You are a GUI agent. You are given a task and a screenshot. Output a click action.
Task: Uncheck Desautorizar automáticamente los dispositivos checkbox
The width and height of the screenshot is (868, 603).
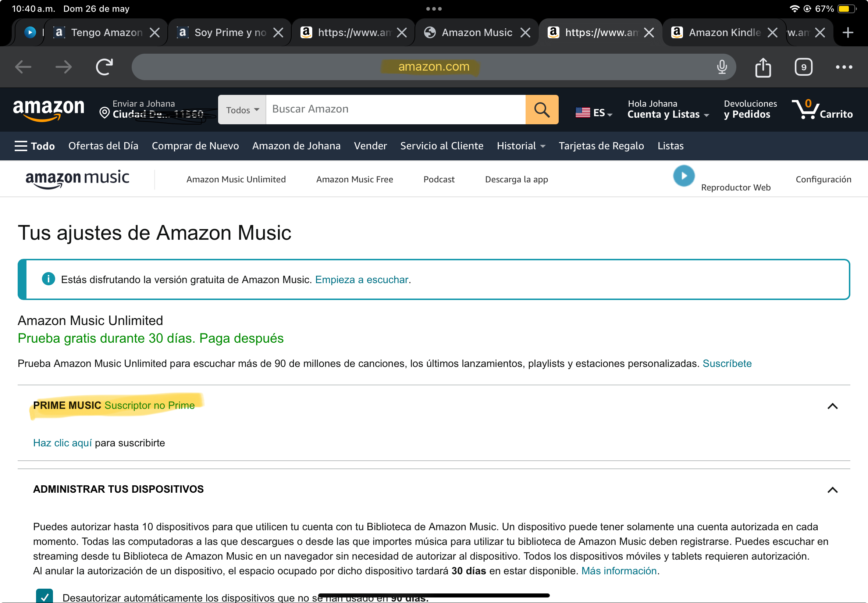(x=45, y=596)
